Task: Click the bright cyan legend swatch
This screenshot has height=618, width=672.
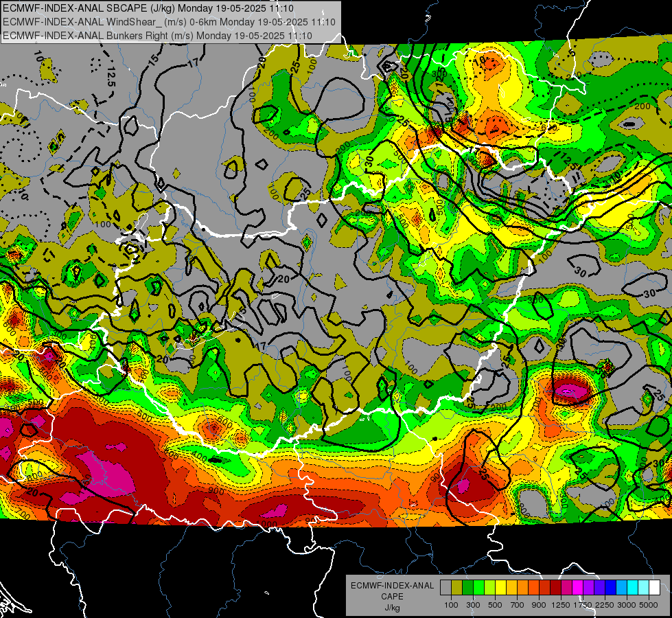Action: coord(633,588)
